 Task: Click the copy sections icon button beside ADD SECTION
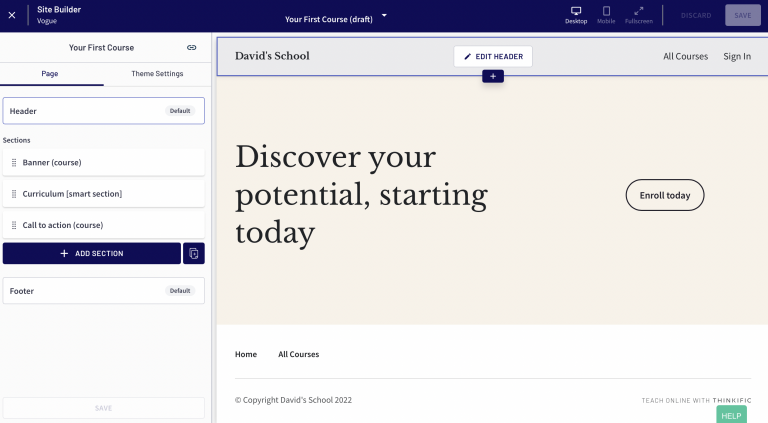(x=194, y=253)
